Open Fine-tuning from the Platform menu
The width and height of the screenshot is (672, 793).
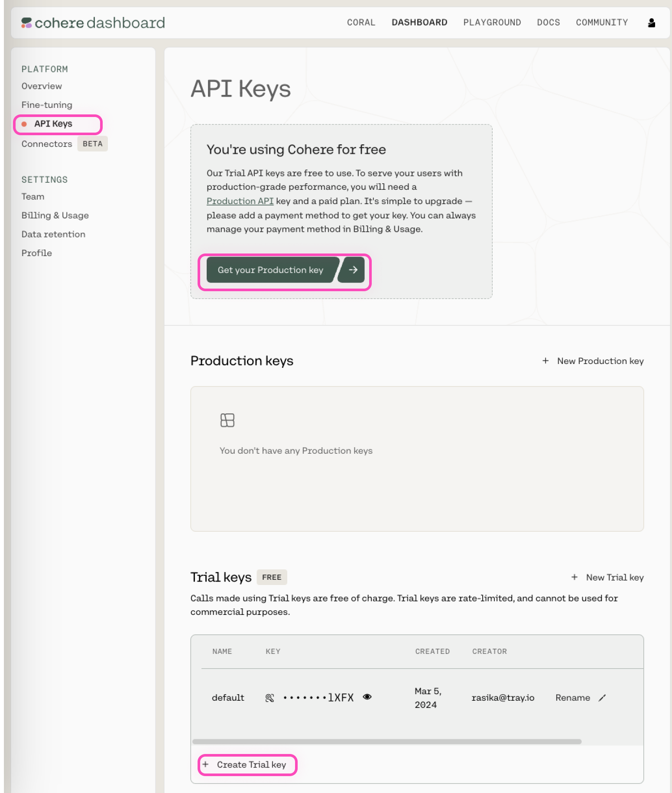coord(47,105)
